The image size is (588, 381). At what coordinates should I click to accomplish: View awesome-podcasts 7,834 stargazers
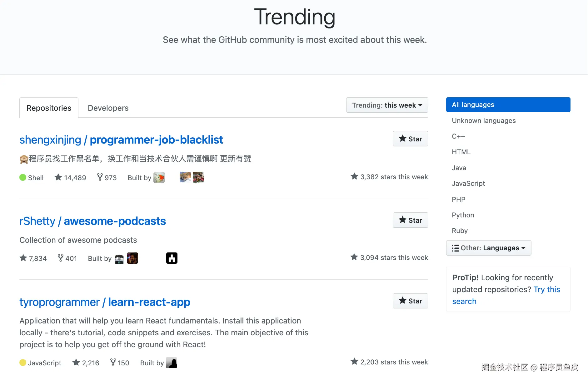33,258
